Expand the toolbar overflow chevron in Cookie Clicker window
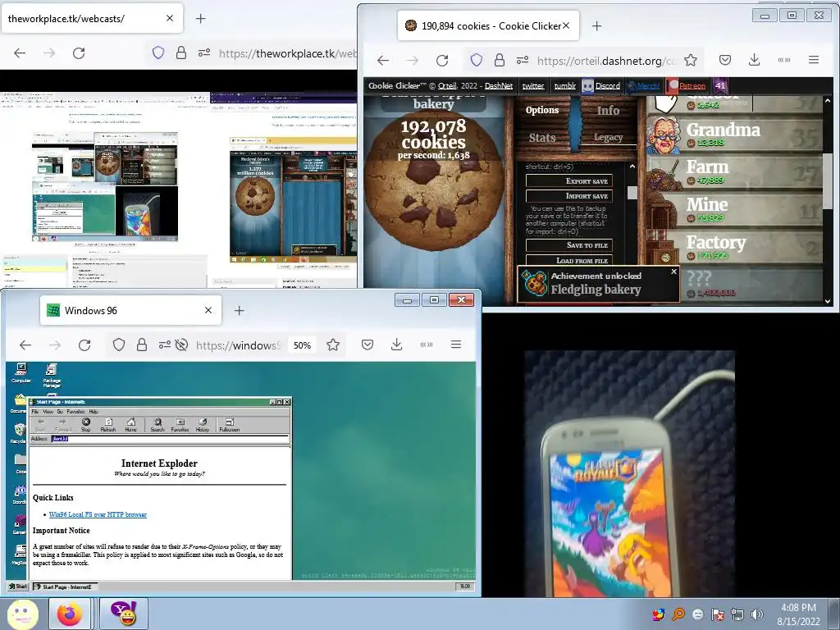 [784, 60]
